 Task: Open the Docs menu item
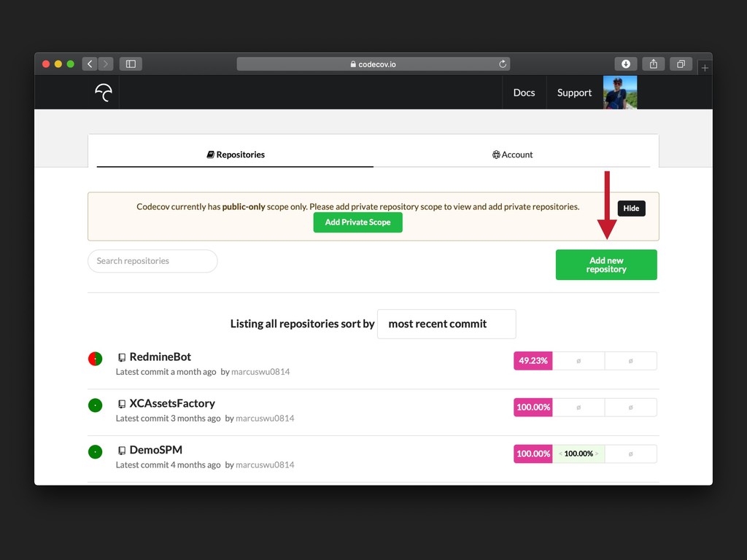point(524,93)
